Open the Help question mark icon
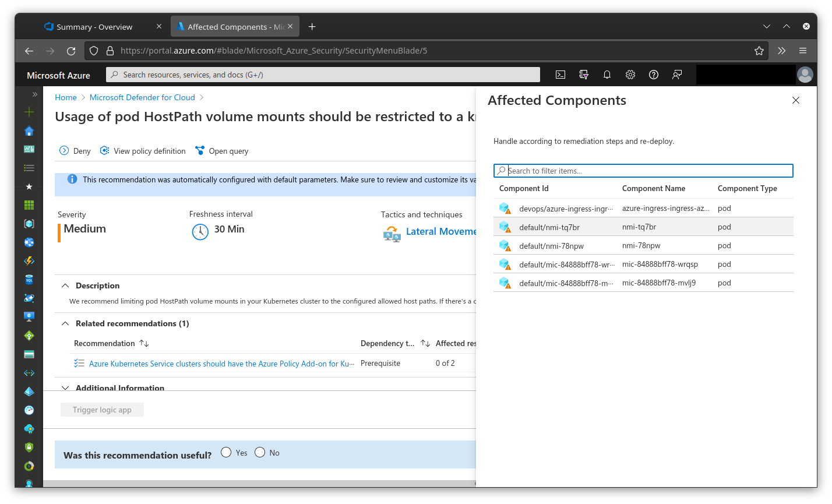The height and width of the screenshot is (504, 832). pyautogui.click(x=653, y=75)
